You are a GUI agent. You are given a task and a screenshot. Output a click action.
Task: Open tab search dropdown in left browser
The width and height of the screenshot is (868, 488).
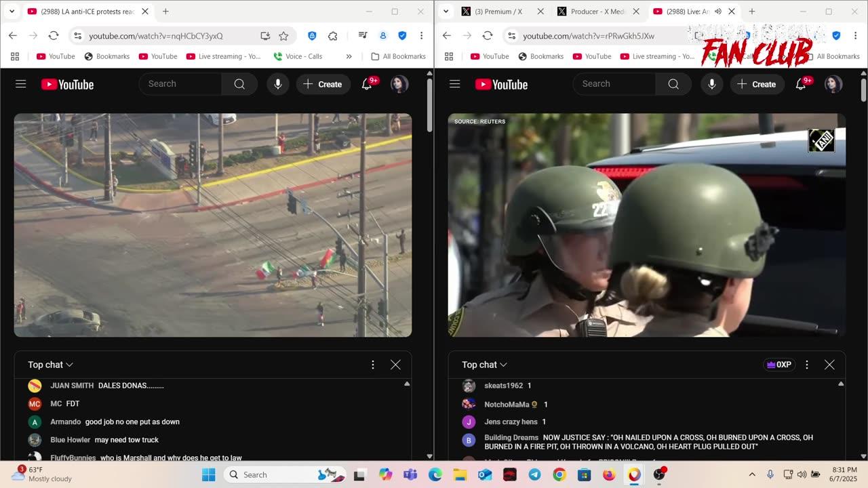pos(12,12)
